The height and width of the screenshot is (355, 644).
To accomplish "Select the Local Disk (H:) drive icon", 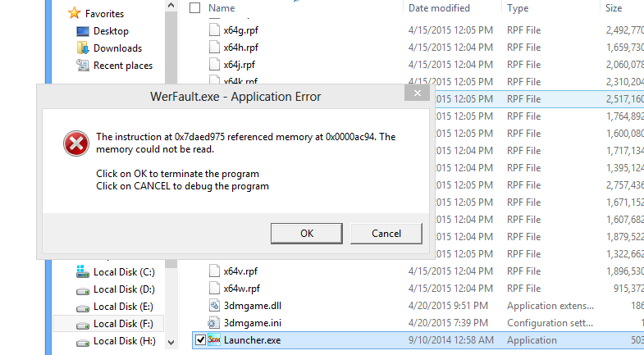I will point(83,342).
